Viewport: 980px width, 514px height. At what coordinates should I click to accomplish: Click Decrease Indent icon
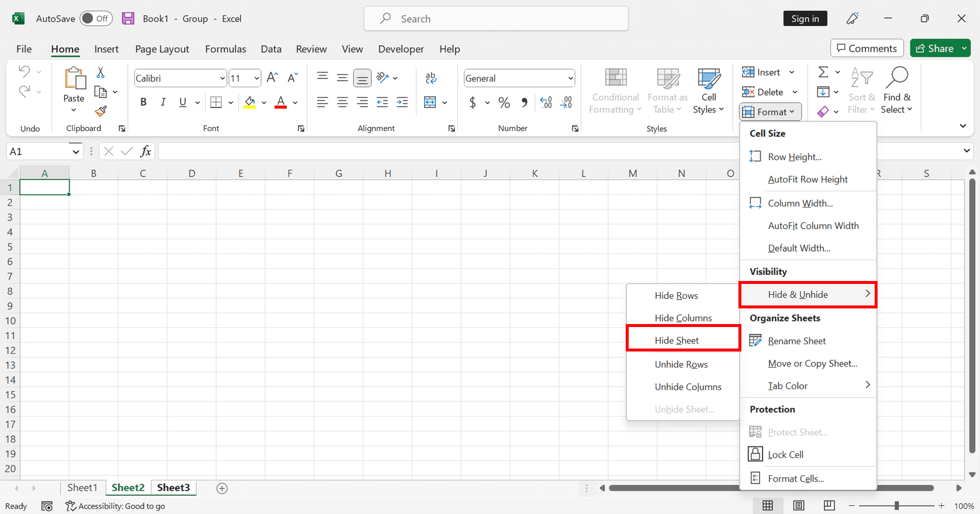382,102
